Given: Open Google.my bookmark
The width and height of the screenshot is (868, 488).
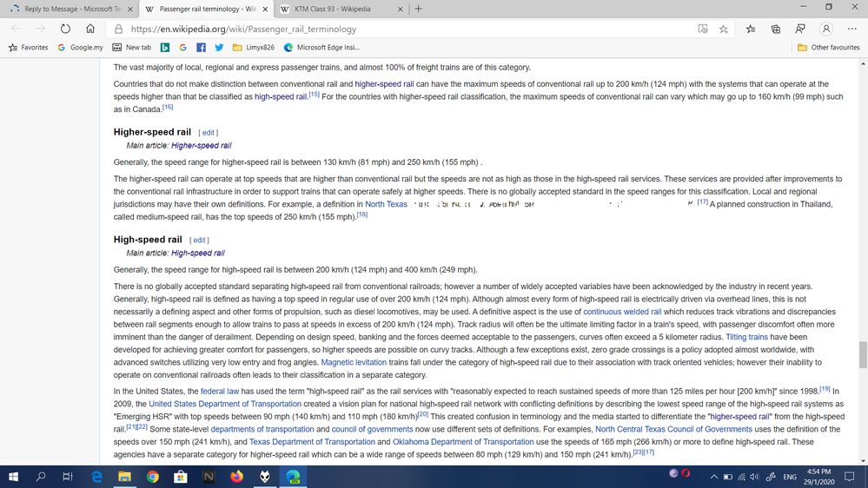Looking at the screenshot, I should 80,48.
